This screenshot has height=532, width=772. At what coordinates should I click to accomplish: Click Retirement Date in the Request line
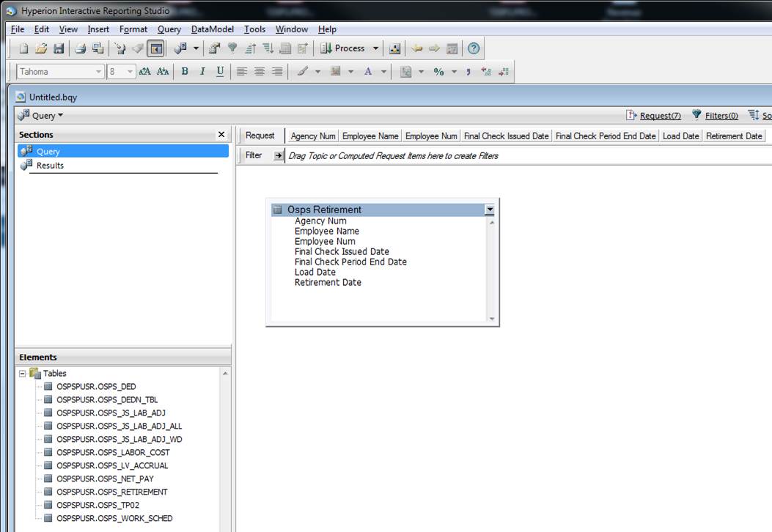point(734,136)
